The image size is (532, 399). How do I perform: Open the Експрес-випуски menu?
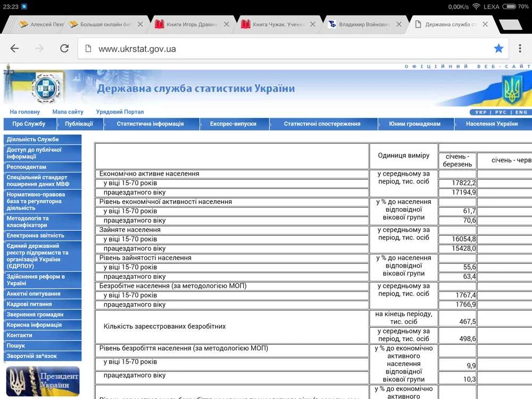coord(233,124)
